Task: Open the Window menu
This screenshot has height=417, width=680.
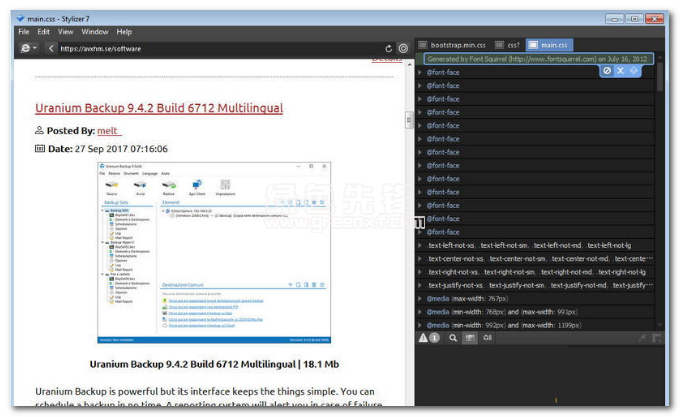Action: [95, 32]
